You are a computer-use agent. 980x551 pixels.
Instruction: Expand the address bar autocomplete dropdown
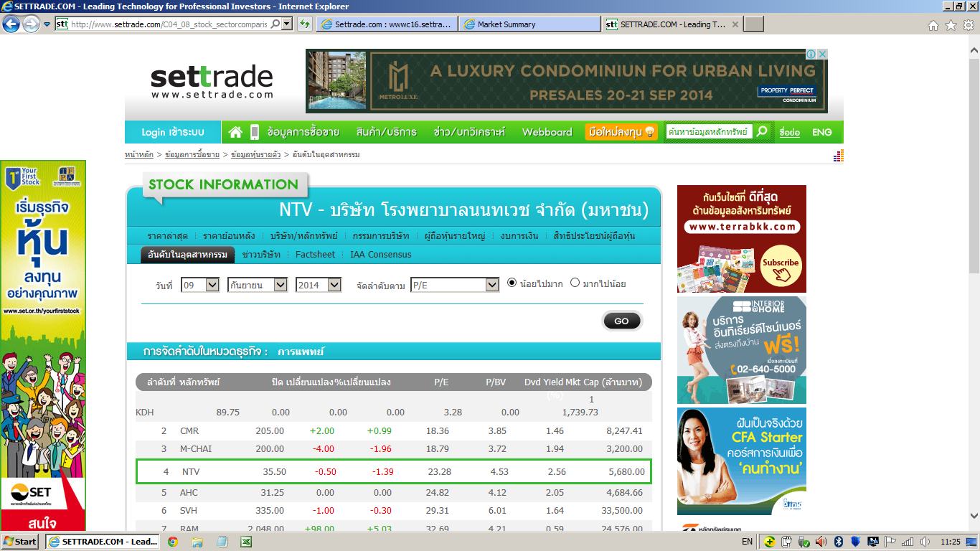[287, 24]
